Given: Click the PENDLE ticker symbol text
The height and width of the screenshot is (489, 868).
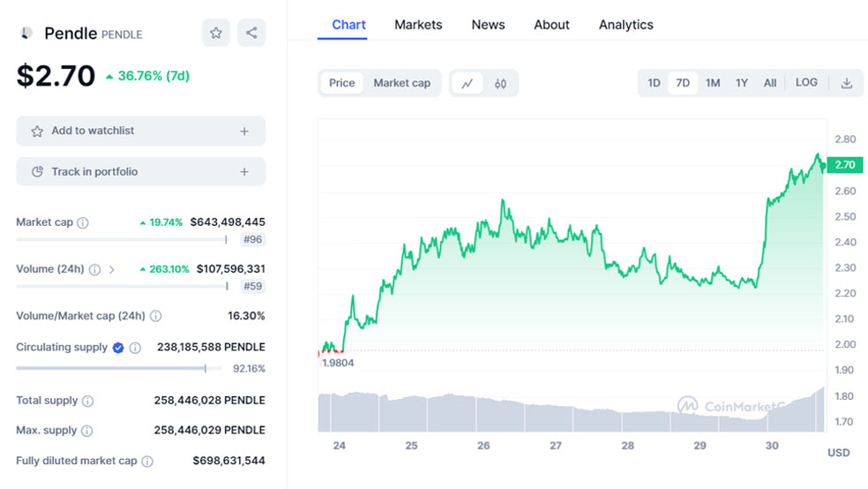Looking at the screenshot, I should 122,35.
